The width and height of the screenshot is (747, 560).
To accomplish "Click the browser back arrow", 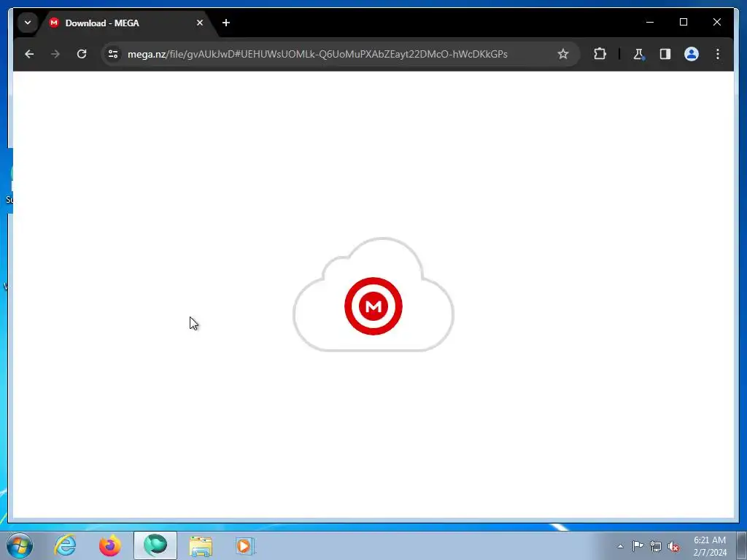I will tap(29, 54).
